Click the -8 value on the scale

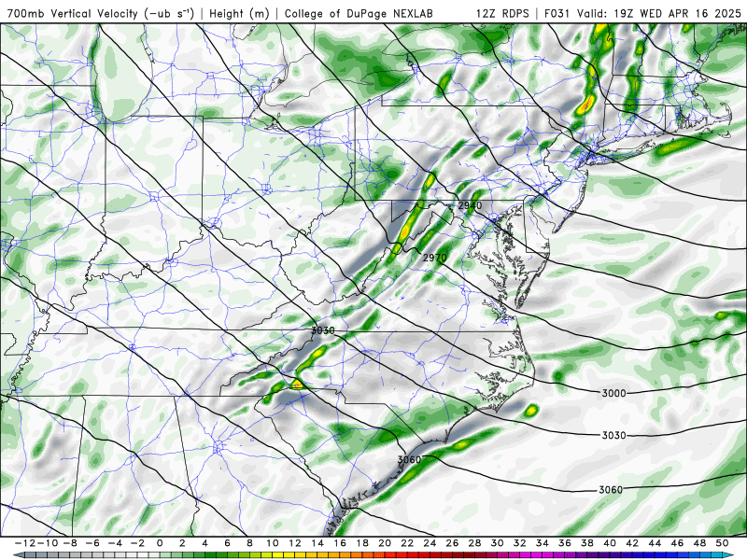tap(71, 543)
